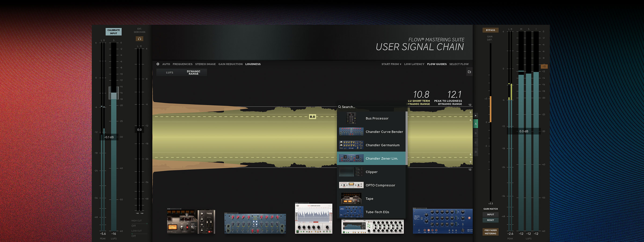Select the Chandler Germanium thumbnail icon
Image resolution: width=644 pixels, height=242 pixels.
tap(351, 145)
